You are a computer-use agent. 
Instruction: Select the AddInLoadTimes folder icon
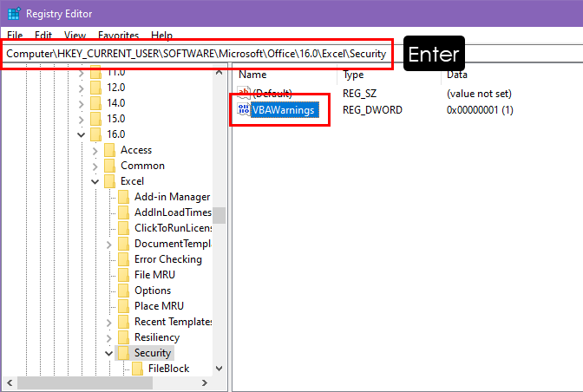point(123,212)
